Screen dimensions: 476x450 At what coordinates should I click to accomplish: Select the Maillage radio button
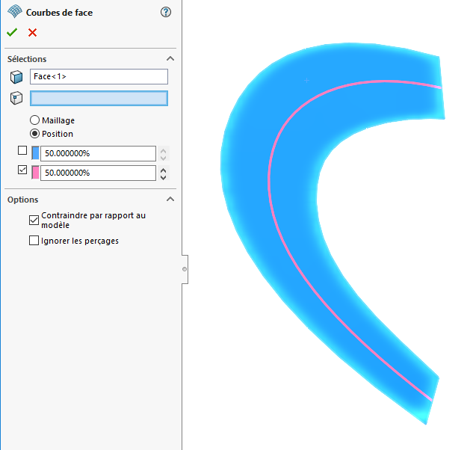click(34, 120)
